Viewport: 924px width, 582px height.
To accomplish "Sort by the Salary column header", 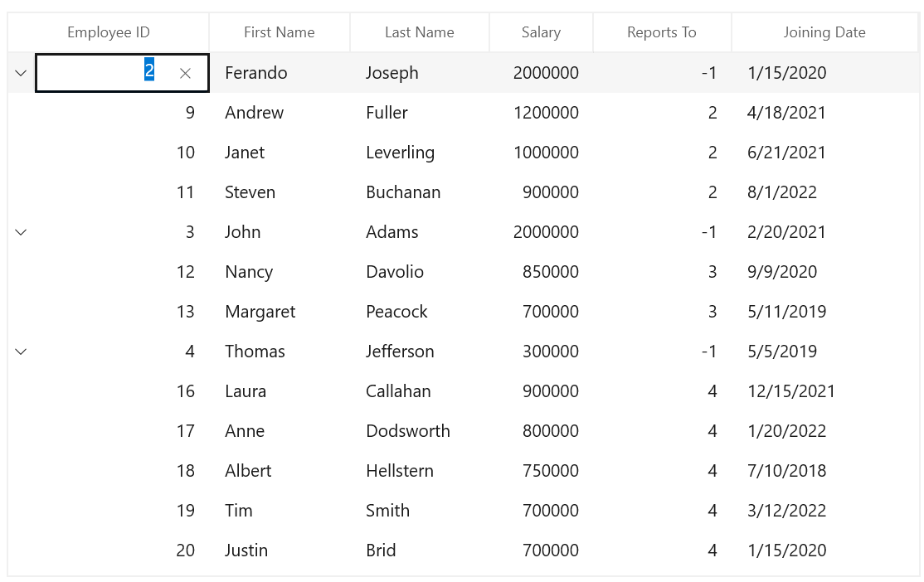I will (541, 32).
